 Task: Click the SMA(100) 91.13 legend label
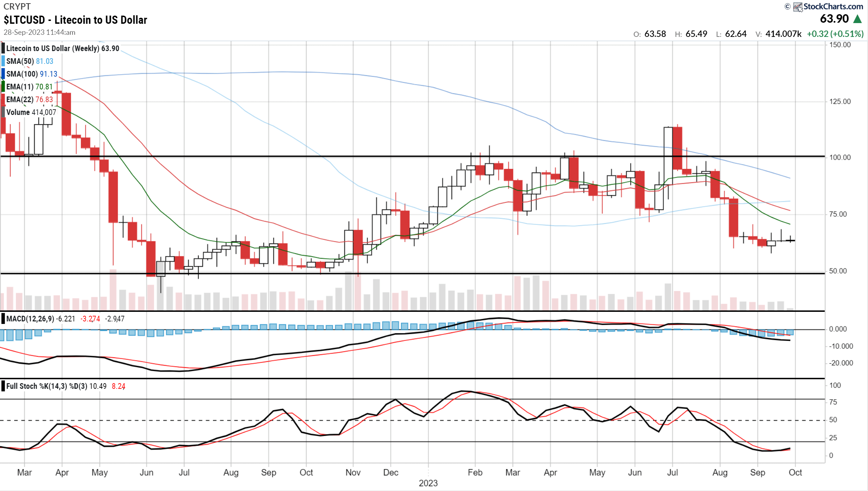32,74
